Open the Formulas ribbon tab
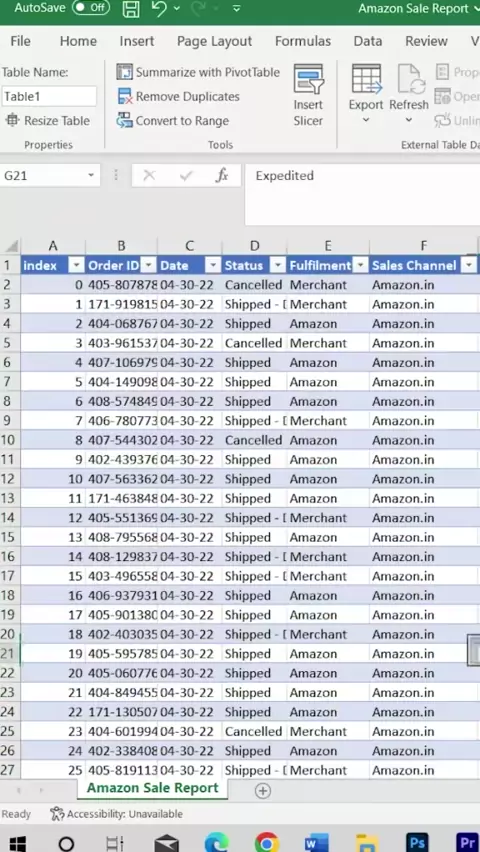Viewport: 480px width, 852px height. 303,41
